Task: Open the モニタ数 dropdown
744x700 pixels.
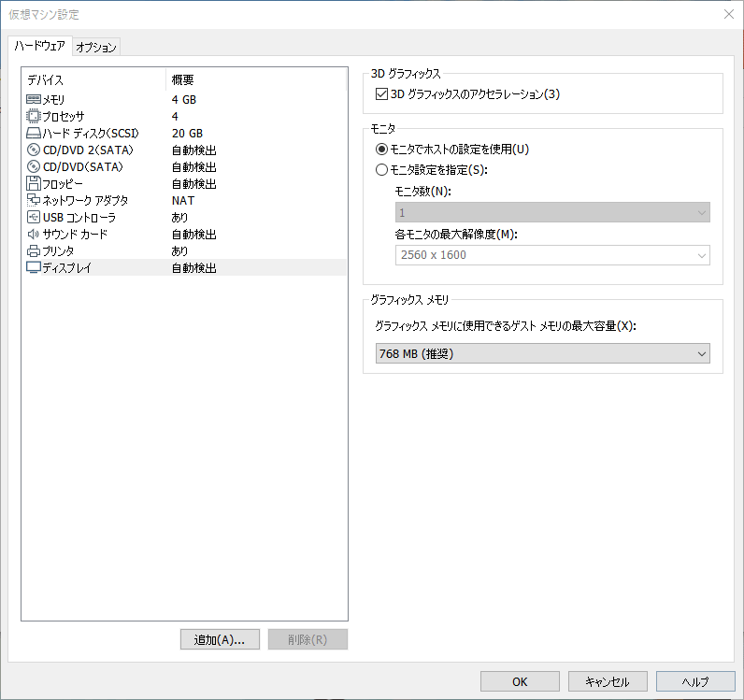Action: coord(552,212)
